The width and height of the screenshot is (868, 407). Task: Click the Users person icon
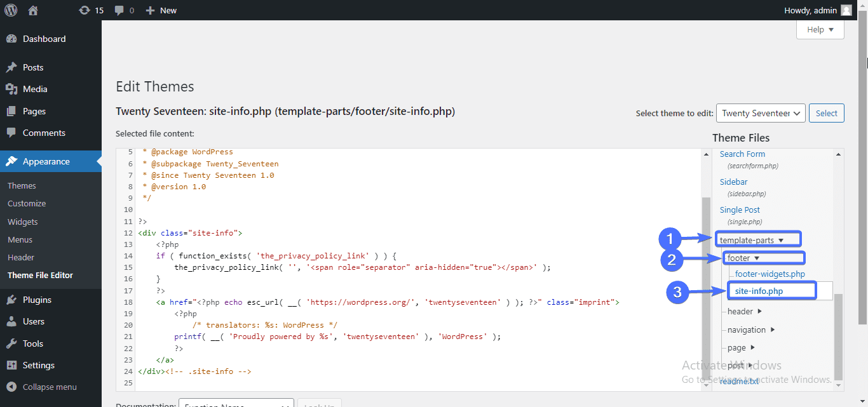click(11, 321)
